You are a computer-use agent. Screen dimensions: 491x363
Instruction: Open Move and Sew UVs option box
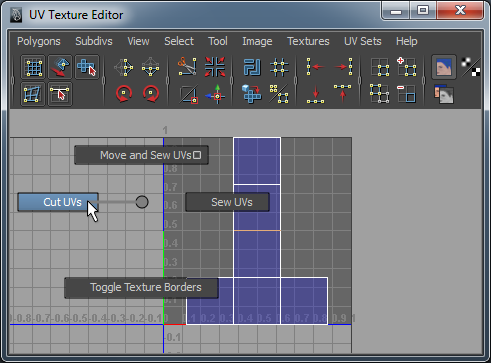pyautogui.click(x=197, y=155)
